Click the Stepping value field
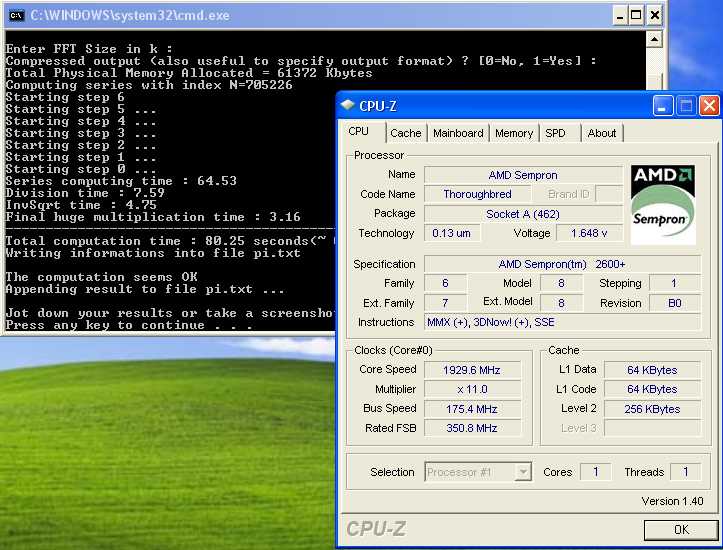 pyautogui.click(x=675, y=283)
